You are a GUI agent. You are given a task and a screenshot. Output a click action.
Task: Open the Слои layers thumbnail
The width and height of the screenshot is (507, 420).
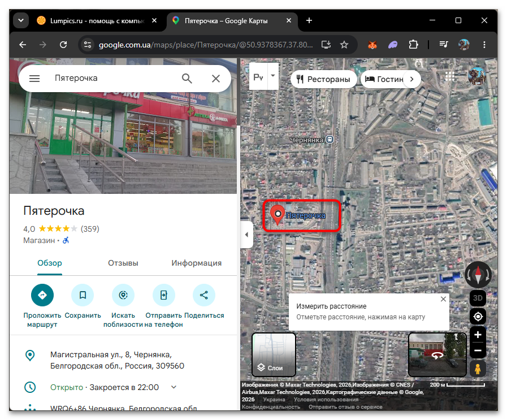click(274, 354)
